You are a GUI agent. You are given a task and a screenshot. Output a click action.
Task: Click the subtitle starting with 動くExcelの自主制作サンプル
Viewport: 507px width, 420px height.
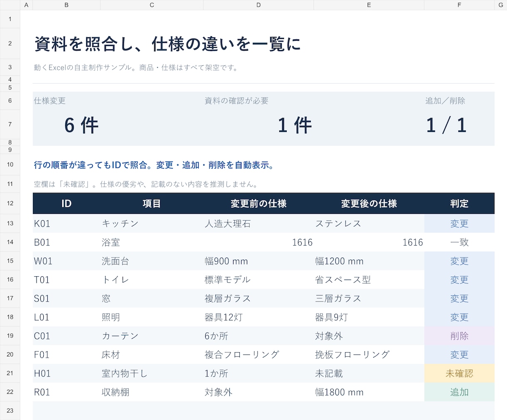pos(137,67)
